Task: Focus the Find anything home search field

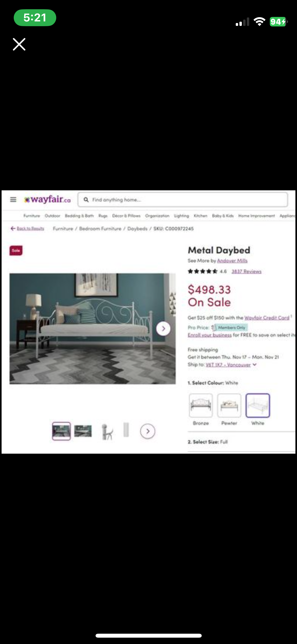Action: (x=183, y=200)
